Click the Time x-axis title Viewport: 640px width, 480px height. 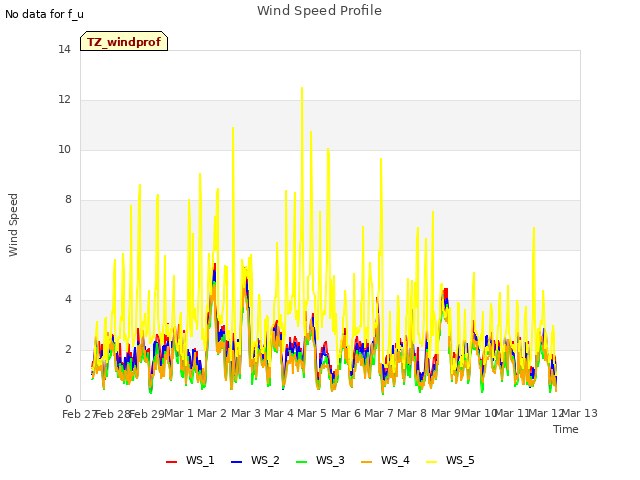[x=566, y=429]
